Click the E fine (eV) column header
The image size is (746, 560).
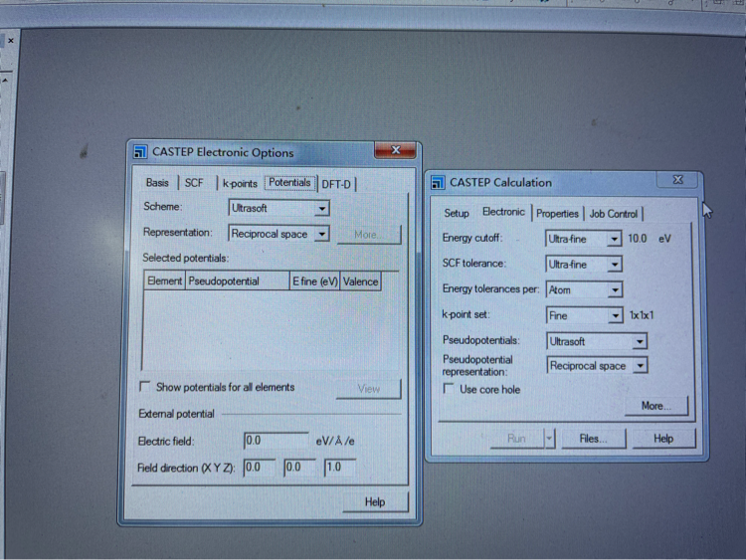315,281
